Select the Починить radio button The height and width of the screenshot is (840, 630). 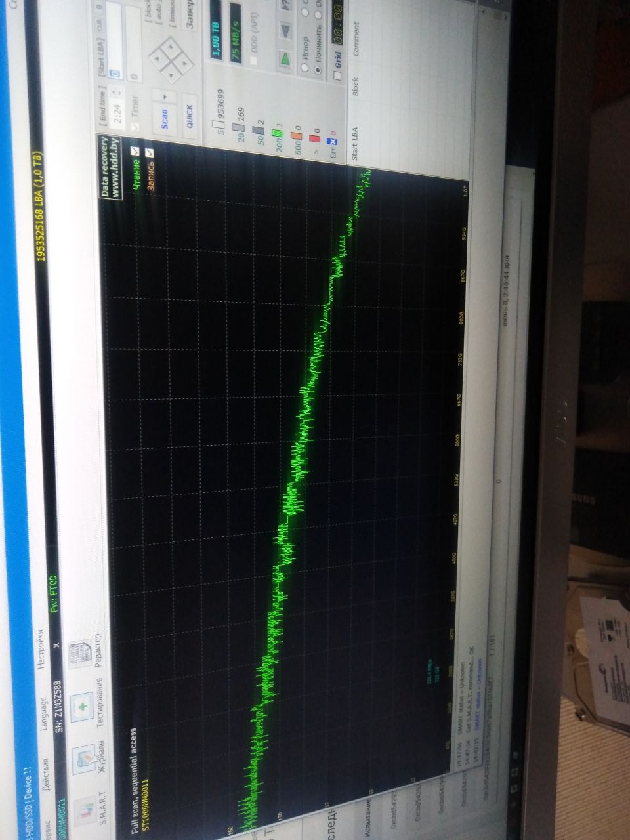[318, 69]
